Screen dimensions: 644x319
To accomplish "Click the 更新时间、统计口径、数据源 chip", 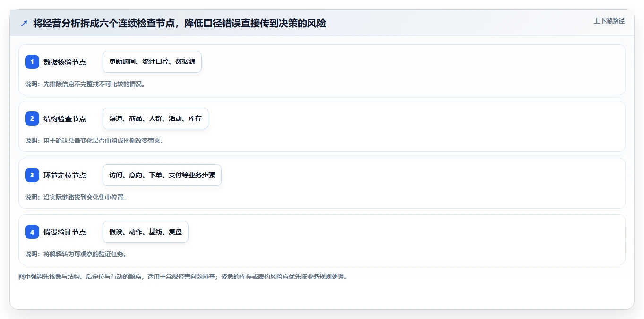I will (152, 62).
